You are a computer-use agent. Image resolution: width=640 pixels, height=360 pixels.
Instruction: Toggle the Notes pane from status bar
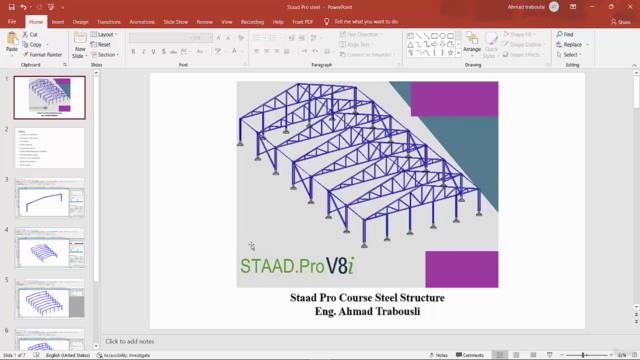coord(438,355)
